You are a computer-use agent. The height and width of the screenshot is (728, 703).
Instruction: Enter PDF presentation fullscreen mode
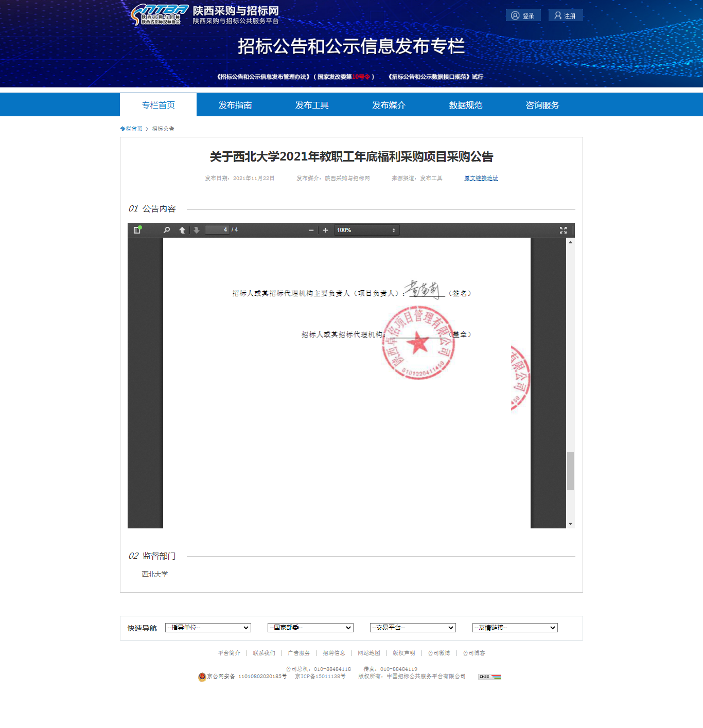click(x=563, y=230)
